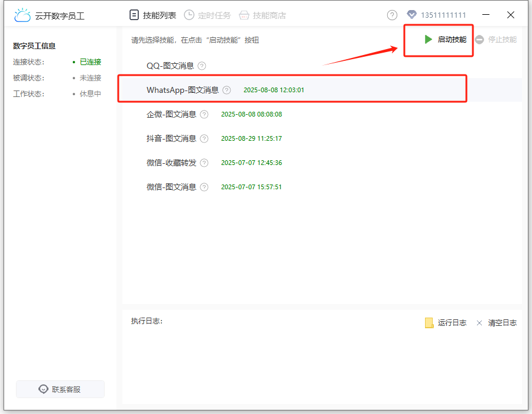Open help icon beside 微信-收藏转发
The width and height of the screenshot is (532, 414).
coord(205,163)
